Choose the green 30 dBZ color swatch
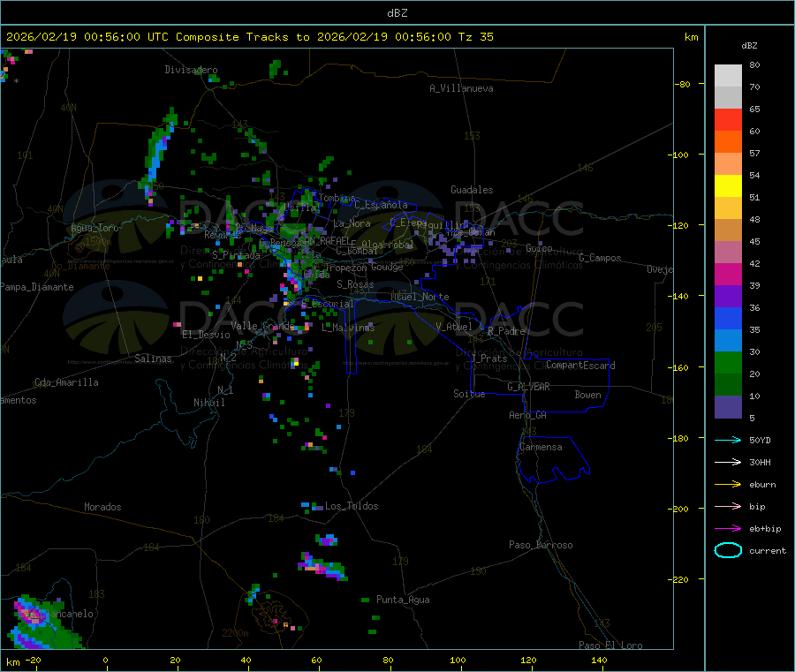795x672 pixels. 728,362
